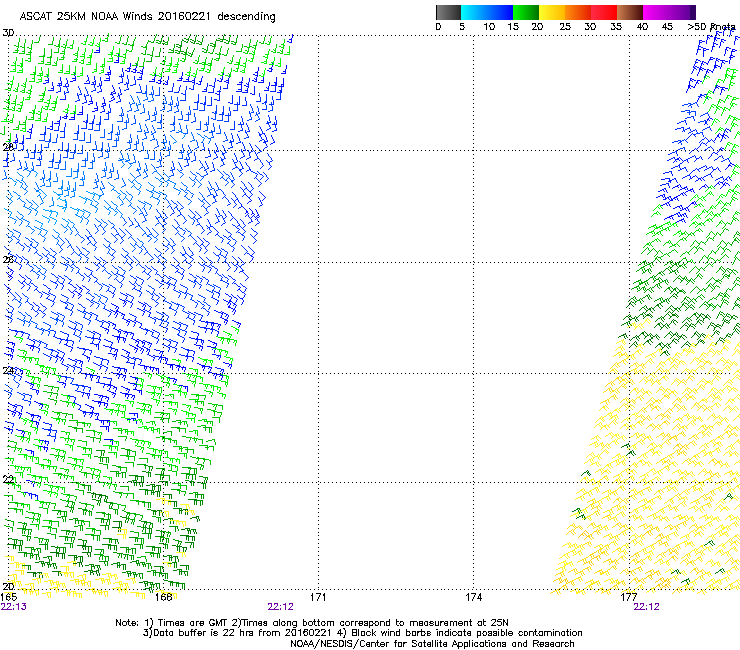
Task: Click the legend label '40'
Action: coord(642,27)
